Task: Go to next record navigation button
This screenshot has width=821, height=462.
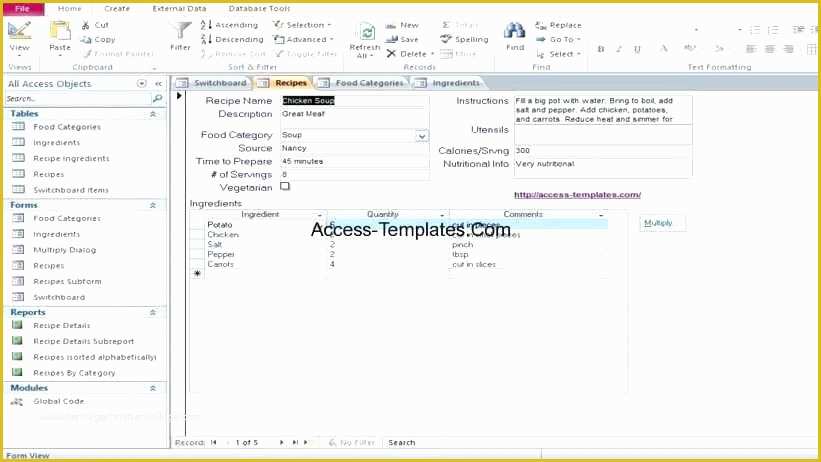Action: [282, 443]
